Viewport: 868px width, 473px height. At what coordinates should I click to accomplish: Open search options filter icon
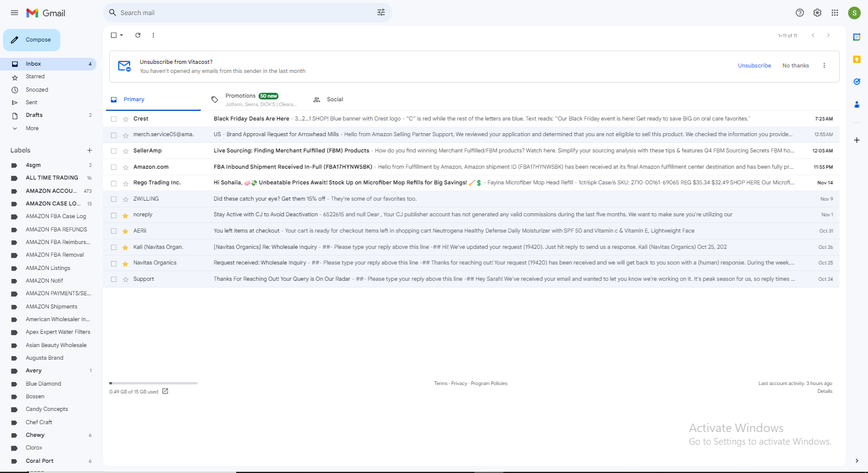(x=381, y=13)
